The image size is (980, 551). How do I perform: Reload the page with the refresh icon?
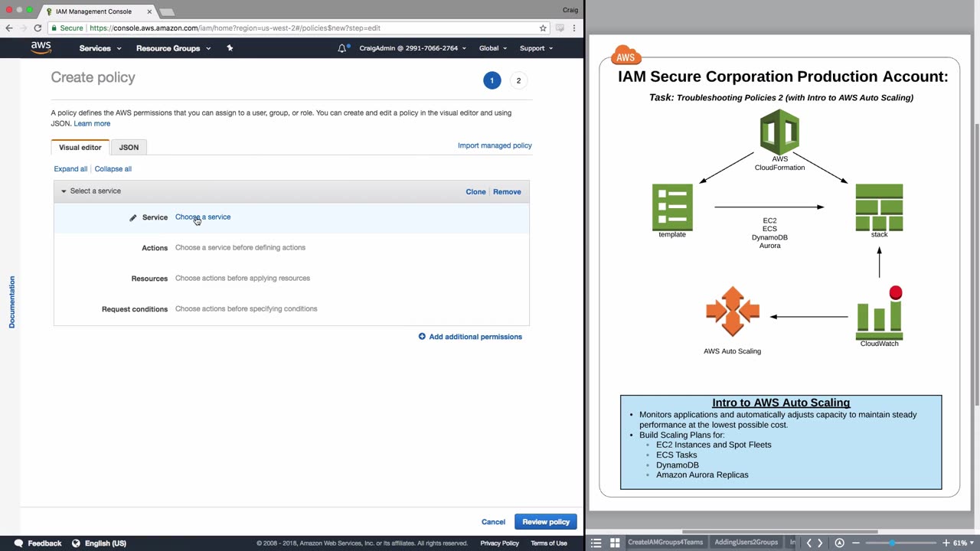37,28
